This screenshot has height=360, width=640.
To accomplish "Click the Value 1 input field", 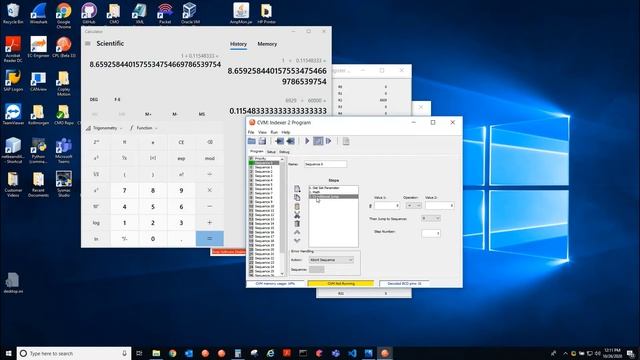I will point(387,206).
